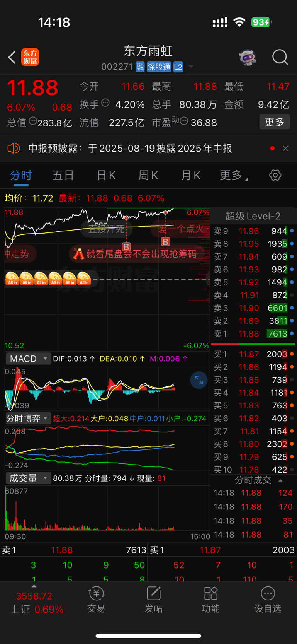Tap 设自选 add to watchlist icon
Viewport: 297px width, 644px height.
pyautogui.click(x=268, y=600)
